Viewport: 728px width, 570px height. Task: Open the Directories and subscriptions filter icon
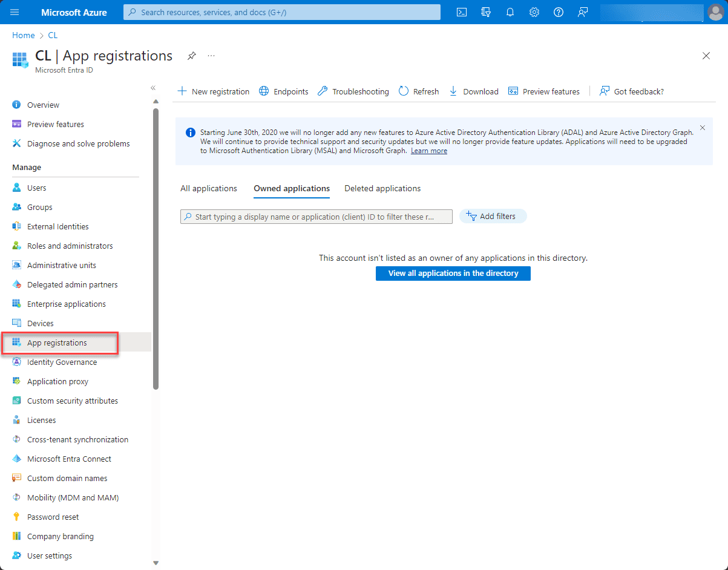click(x=486, y=12)
